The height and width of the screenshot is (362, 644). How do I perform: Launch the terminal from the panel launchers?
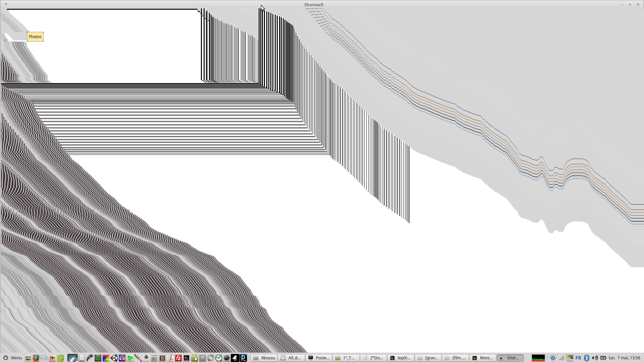coord(186,358)
